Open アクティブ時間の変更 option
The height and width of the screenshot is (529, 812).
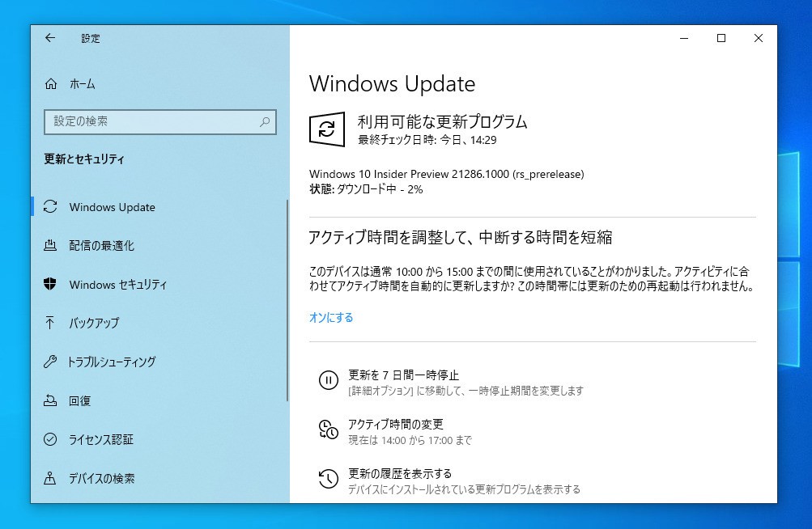click(395, 431)
